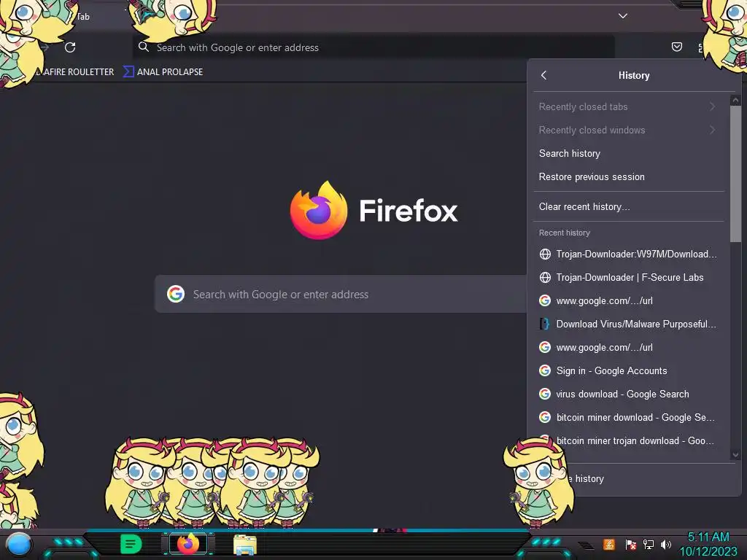The height and width of the screenshot is (560, 747).
Task: Open the Pocket save icon
Action: tap(676, 47)
